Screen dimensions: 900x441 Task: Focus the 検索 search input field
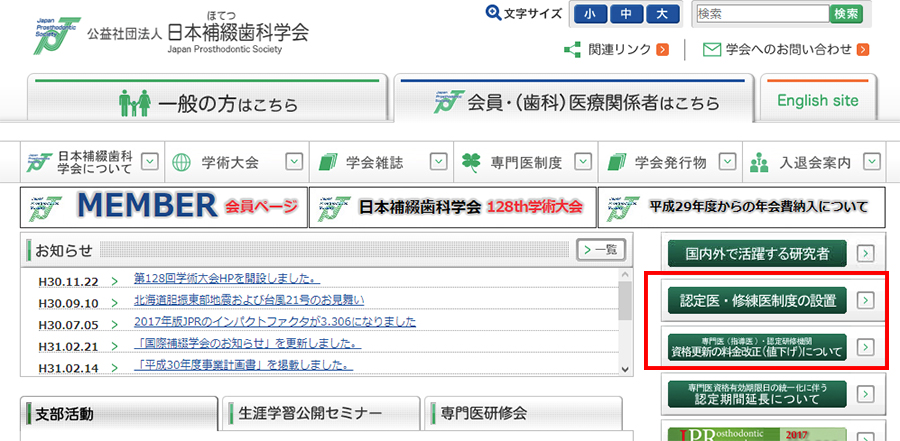tap(762, 14)
